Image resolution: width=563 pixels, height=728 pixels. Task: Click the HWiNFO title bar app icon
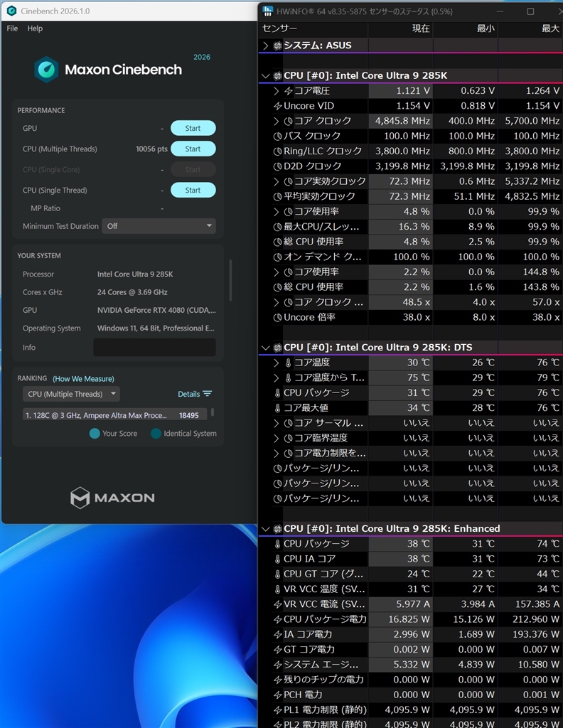point(268,11)
